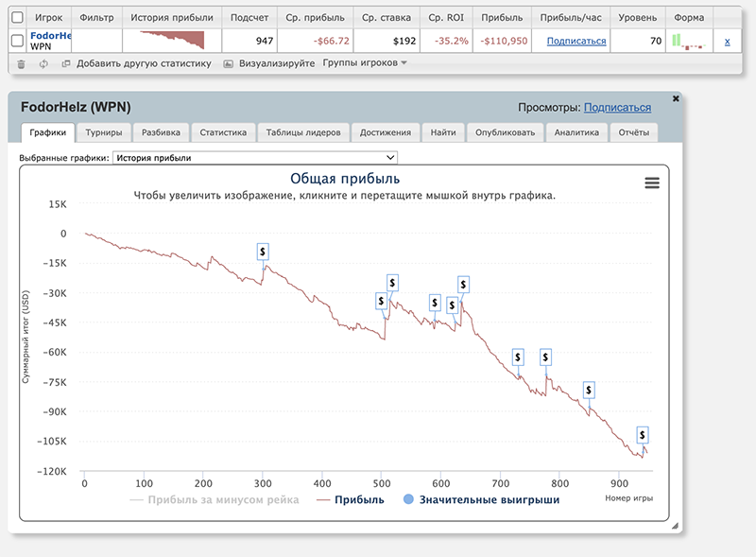Click the refresh arrows icon
This screenshot has width=756, height=557.
click(43, 63)
